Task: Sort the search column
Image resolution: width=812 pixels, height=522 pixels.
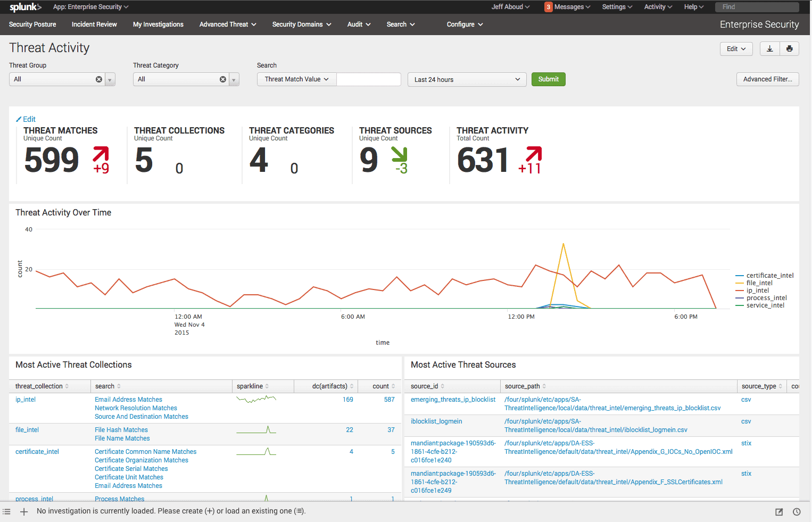Action: (108, 386)
